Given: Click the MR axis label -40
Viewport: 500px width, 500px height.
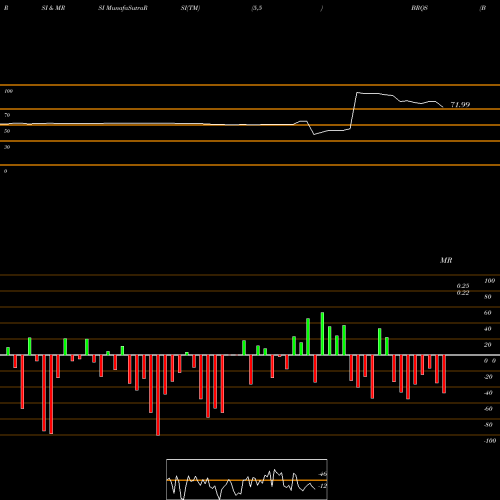Looking at the screenshot, I should click(488, 393).
